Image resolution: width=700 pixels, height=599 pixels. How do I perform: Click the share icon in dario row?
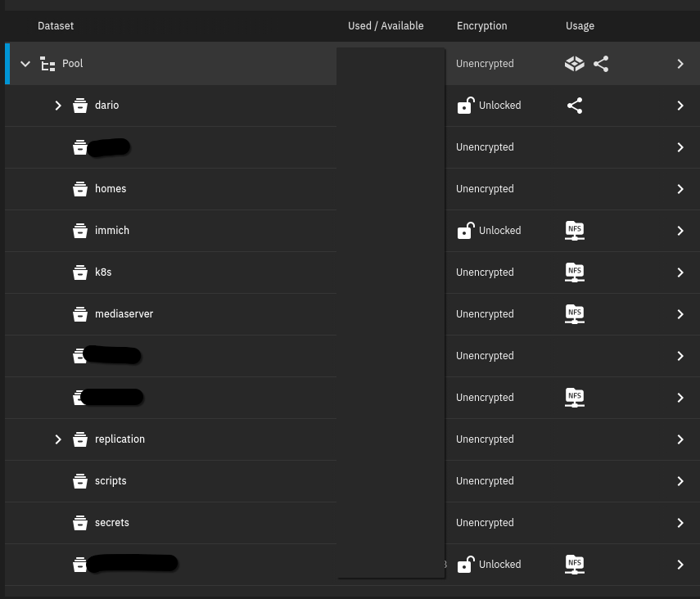coord(575,106)
